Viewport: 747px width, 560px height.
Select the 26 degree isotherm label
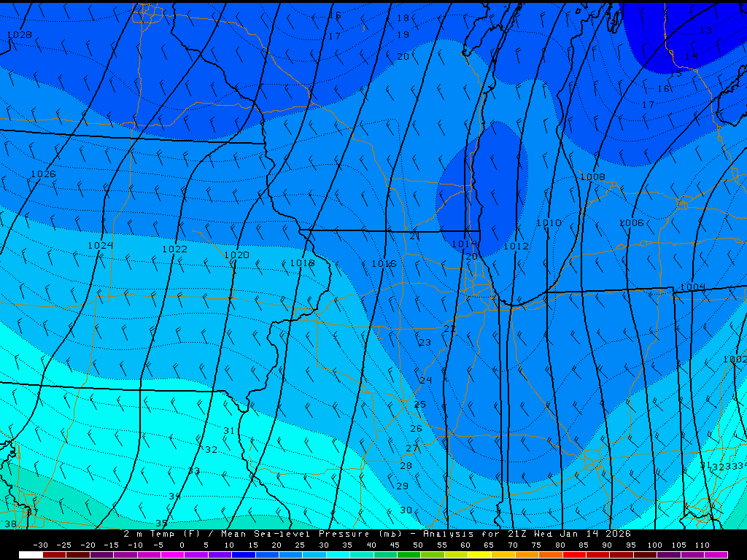coord(416,428)
